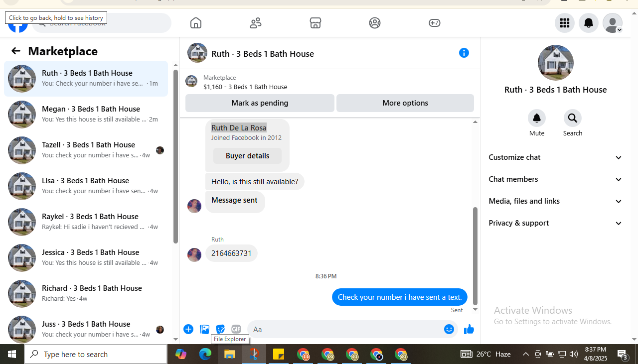Image resolution: width=638 pixels, height=364 pixels.
Task: Open Raykel's conversation
Action: 86,222
